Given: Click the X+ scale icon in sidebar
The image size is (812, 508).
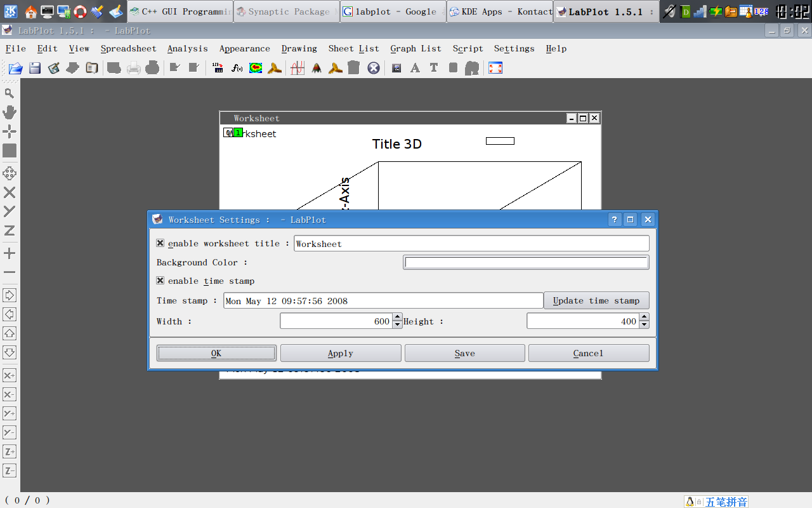Looking at the screenshot, I should tap(10, 375).
